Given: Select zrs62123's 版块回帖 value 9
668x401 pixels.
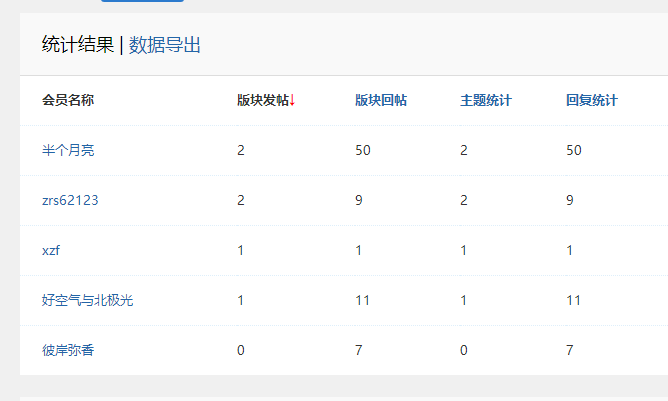Looking at the screenshot, I should [x=360, y=200].
